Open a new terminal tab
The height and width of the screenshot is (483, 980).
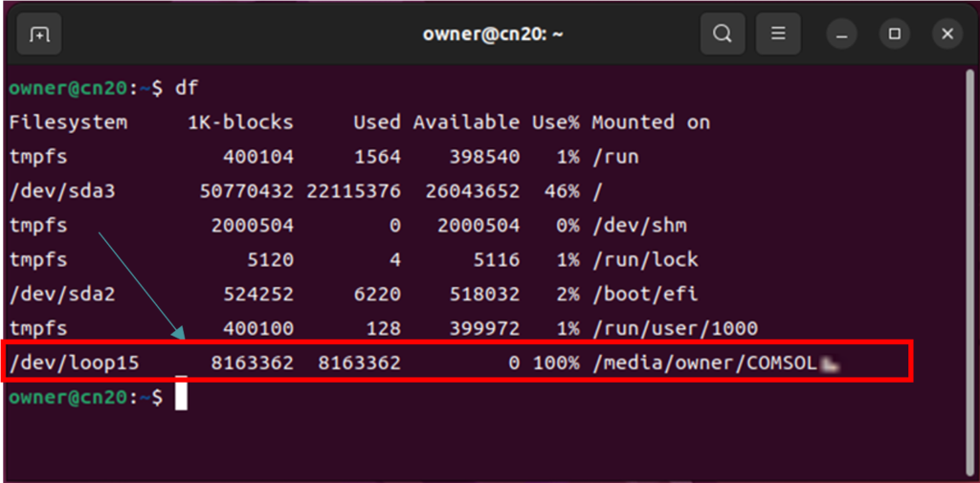(39, 34)
